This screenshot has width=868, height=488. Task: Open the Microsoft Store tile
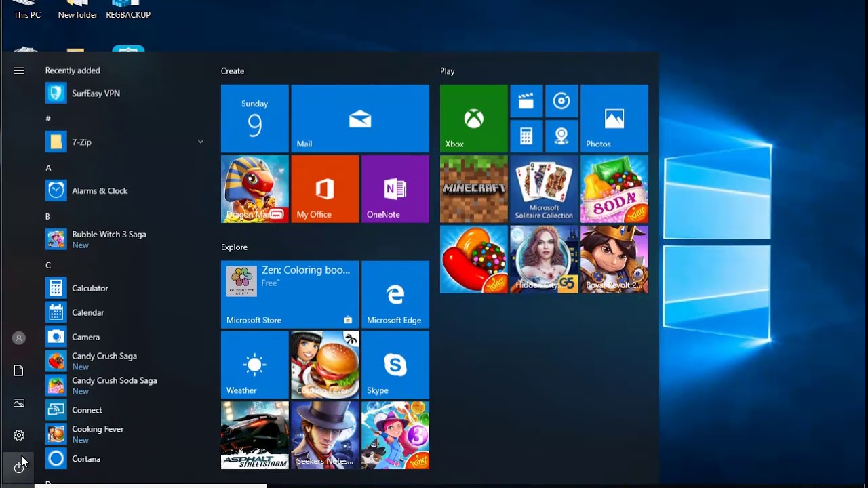[290, 295]
